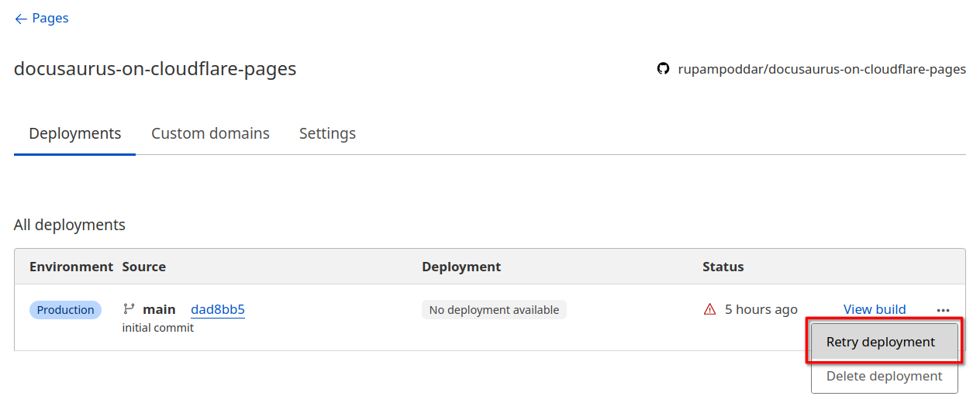The height and width of the screenshot is (403, 980).
Task: Choose Retry deployment from the menu
Action: [x=881, y=342]
